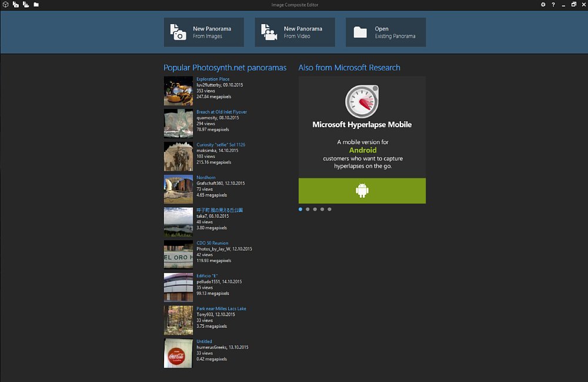Screen dimensions: 588x382
Task: Click "0.42 megapixels" text
Action: [212, 359]
